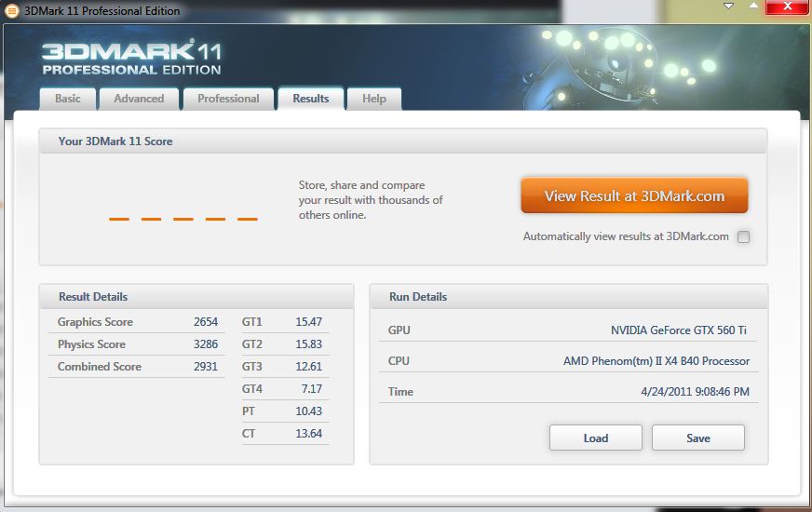Select the Graphics Score value 2654
Image resolution: width=812 pixels, height=512 pixels.
pyautogui.click(x=206, y=322)
